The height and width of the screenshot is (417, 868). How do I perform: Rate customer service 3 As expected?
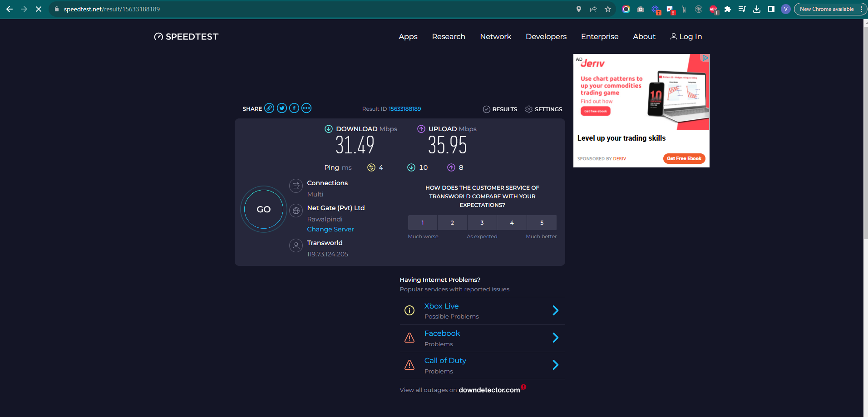(482, 223)
